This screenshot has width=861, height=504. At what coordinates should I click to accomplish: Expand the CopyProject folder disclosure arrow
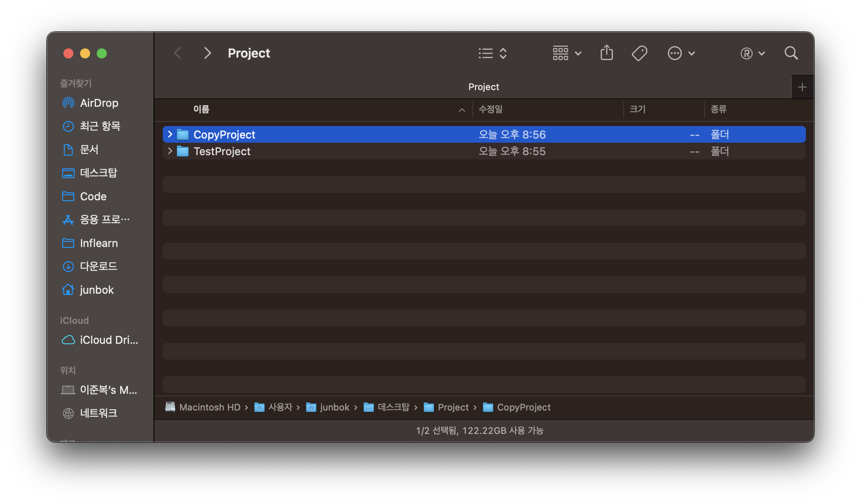point(170,134)
